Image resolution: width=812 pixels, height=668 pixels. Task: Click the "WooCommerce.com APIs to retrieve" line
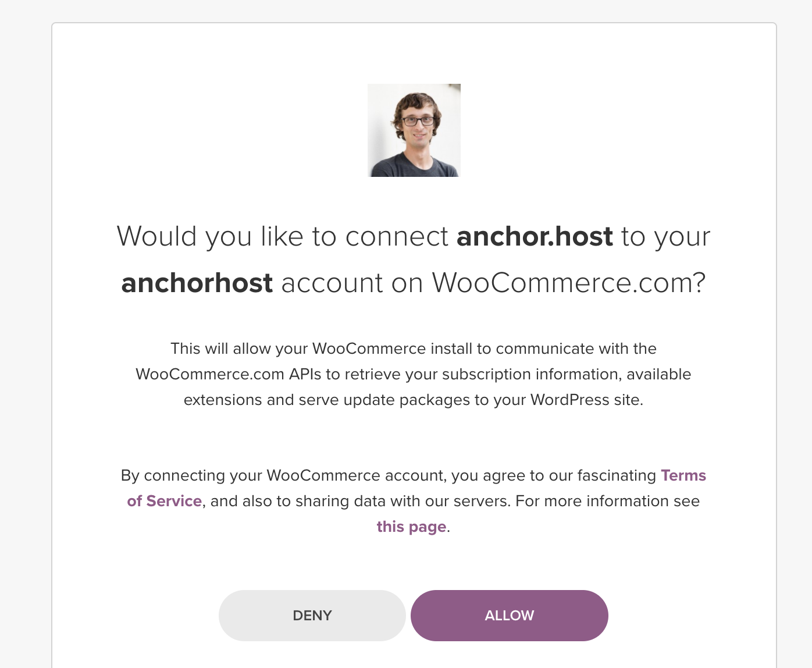(x=414, y=374)
